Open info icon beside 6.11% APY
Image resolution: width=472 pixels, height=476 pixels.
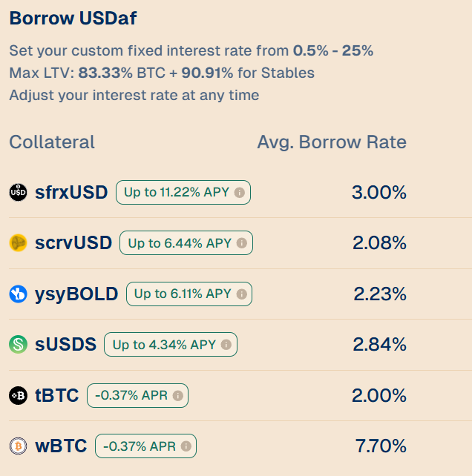click(242, 294)
